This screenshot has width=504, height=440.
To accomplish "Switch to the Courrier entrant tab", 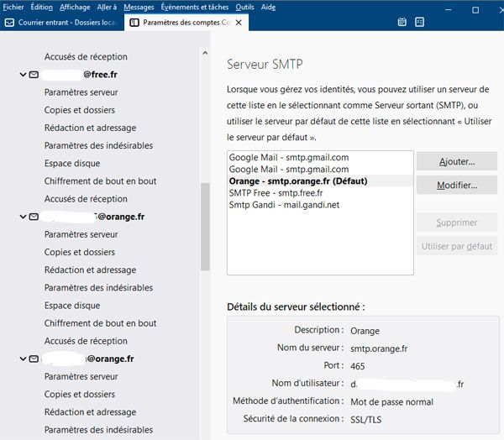I will click(x=63, y=23).
